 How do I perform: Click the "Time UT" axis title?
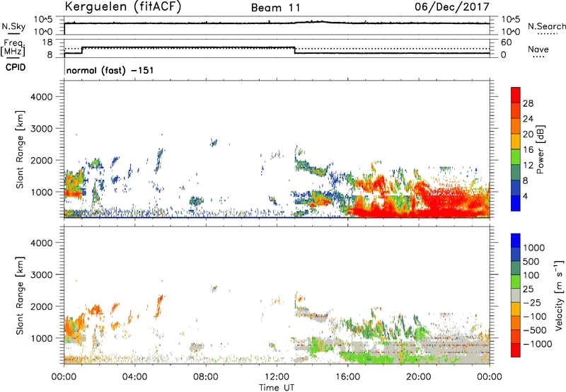(x=277, y=388)
